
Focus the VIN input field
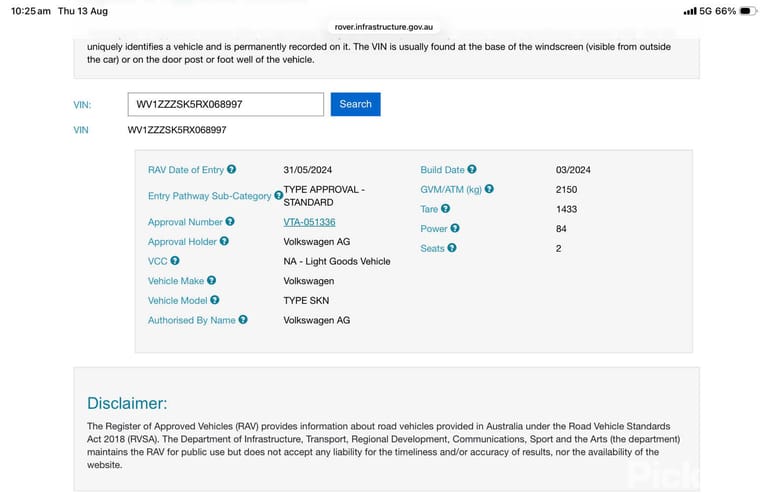point(226,104)
